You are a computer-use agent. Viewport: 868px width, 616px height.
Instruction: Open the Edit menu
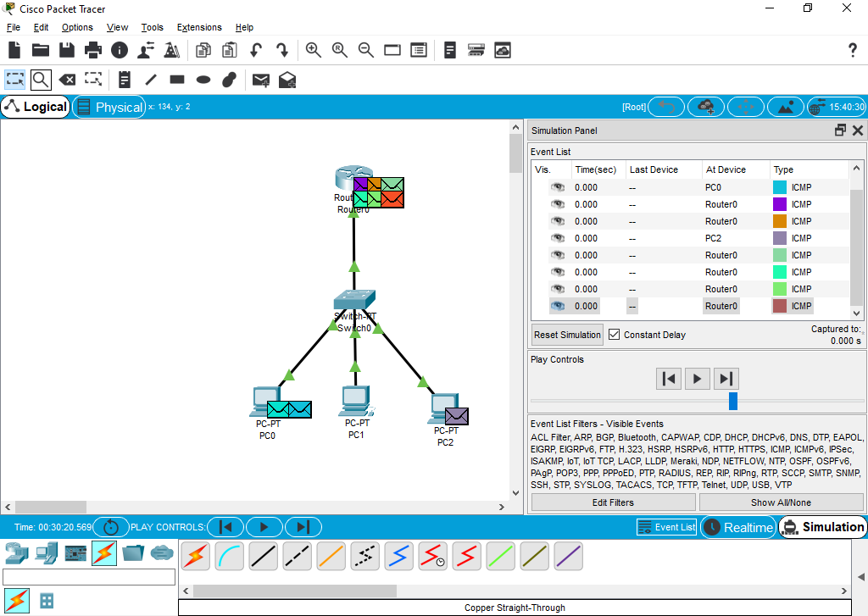click(x=41, y=27)
